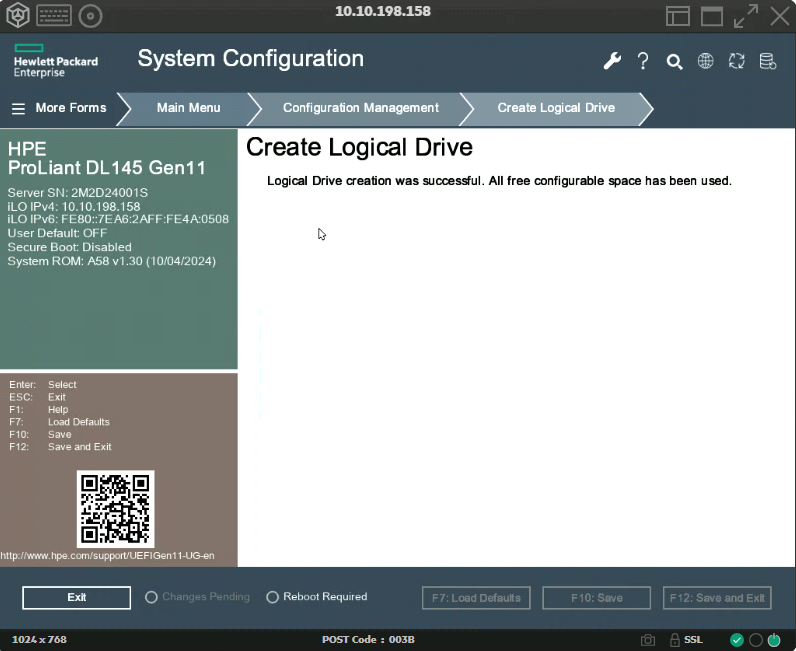
Task: Click the 10.10.198.158 window title
Action: click(x=383, y=11)
